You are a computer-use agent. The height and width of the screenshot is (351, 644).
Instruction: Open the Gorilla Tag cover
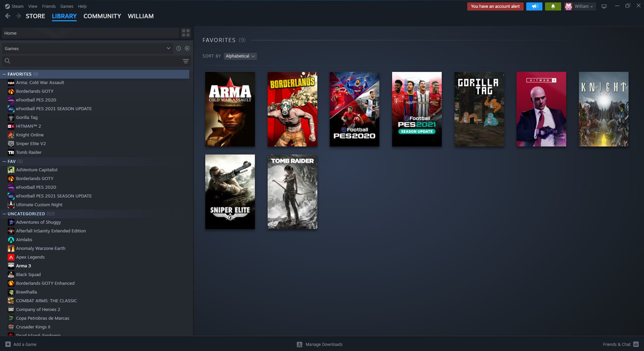pos(479,109)
